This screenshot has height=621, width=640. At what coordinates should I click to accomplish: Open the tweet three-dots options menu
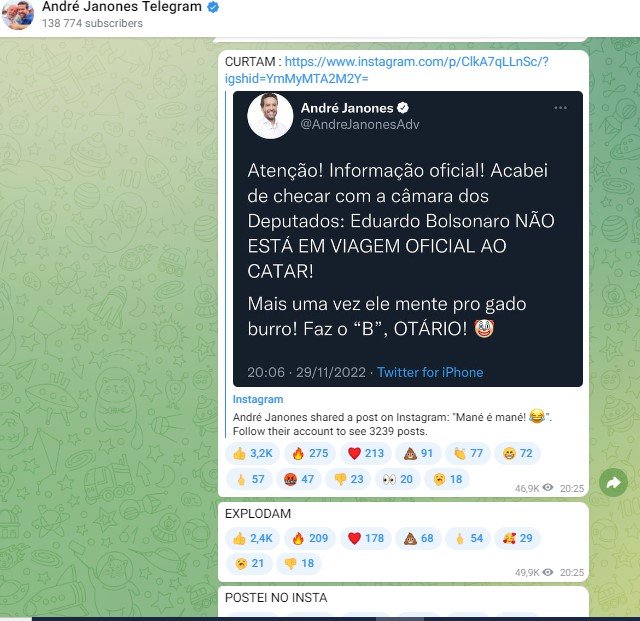[560, 108]
